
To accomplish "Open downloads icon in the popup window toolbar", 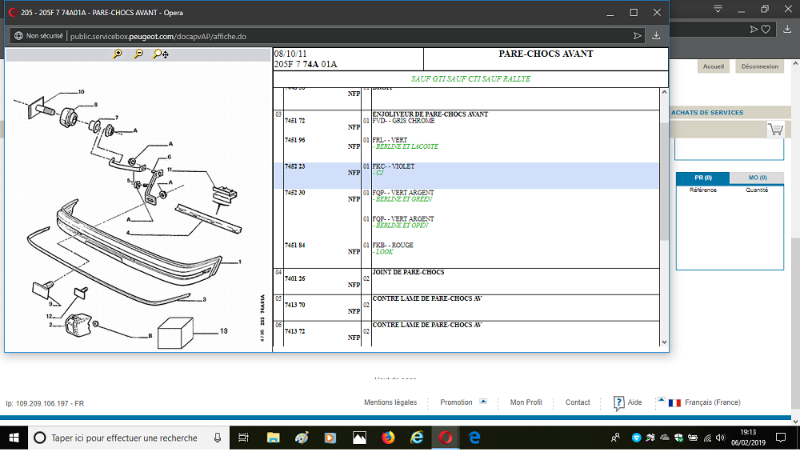I will (656, 36).
